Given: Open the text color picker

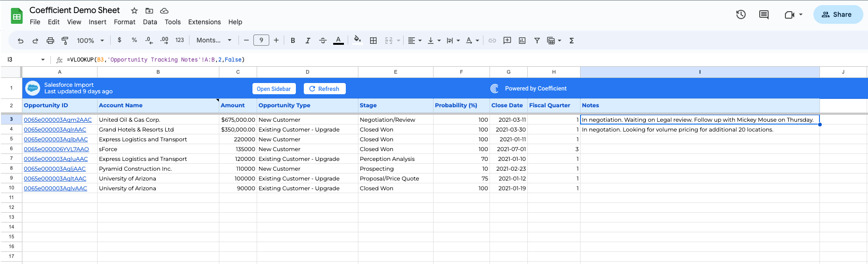Looking at the screenshot, I should 338,41.
